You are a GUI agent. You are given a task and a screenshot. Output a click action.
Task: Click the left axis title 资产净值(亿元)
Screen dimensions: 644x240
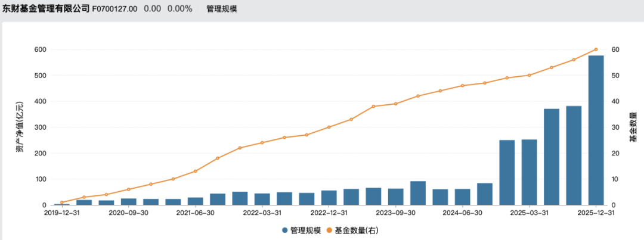20,127
